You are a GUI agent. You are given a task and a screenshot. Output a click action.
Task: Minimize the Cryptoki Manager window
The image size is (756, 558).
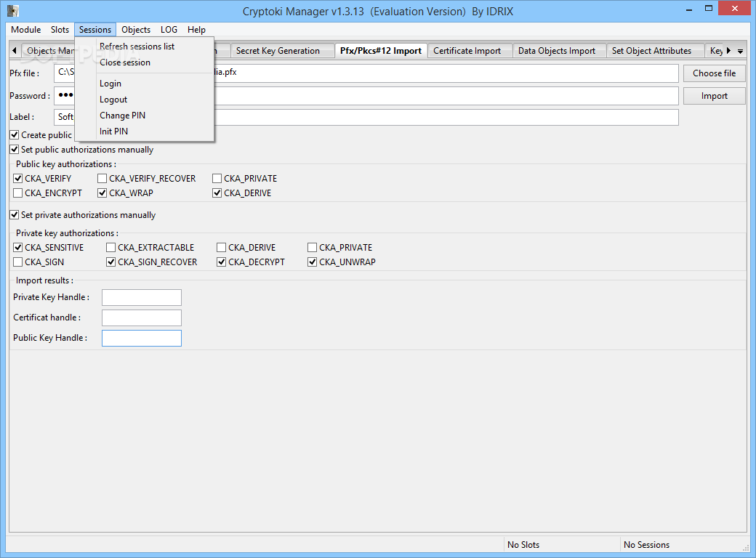pyautogui.click(x=689, y=9)
